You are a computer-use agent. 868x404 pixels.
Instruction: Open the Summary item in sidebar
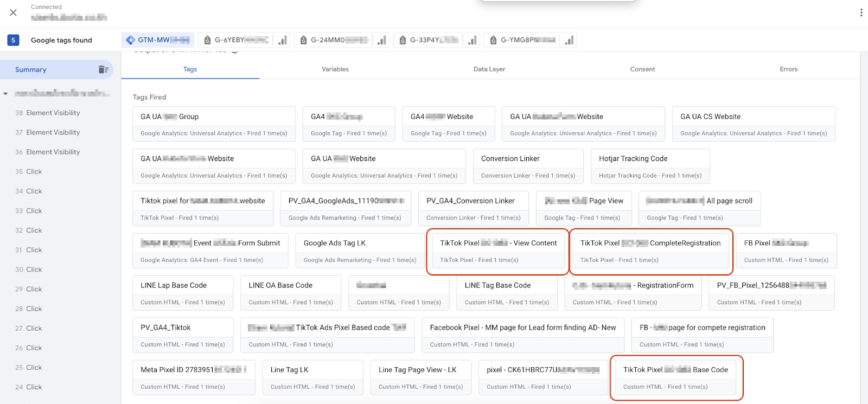tap(56, 69)
